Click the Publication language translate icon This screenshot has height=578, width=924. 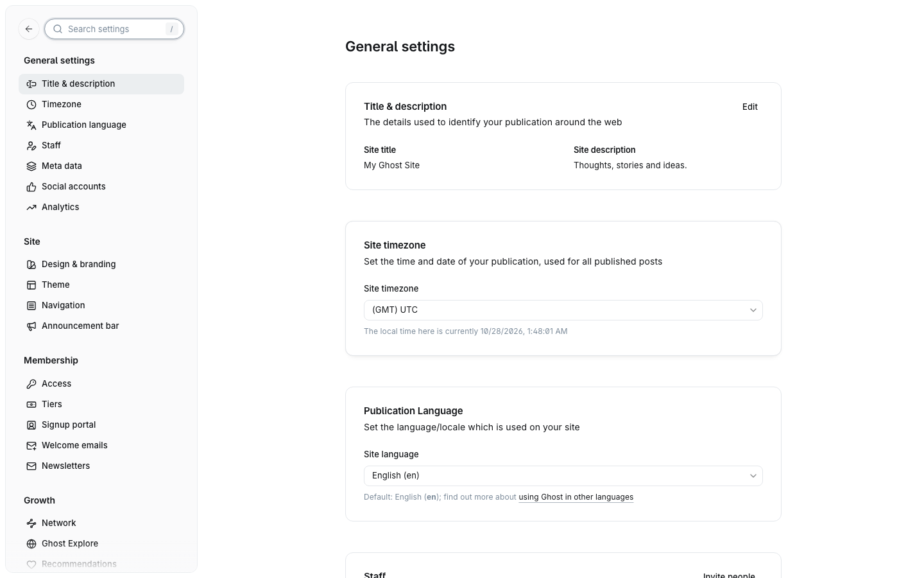[31, 125]
